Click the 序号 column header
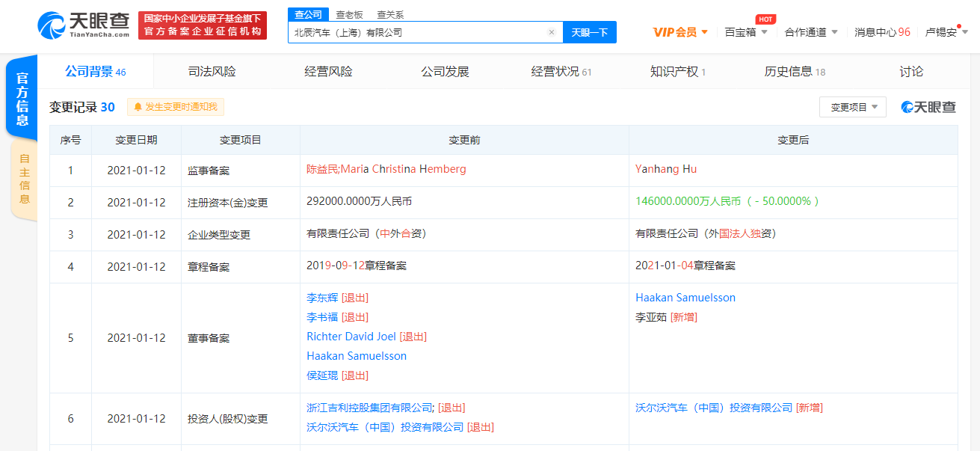Screen dimensions: 980x451 coord(71,140)
